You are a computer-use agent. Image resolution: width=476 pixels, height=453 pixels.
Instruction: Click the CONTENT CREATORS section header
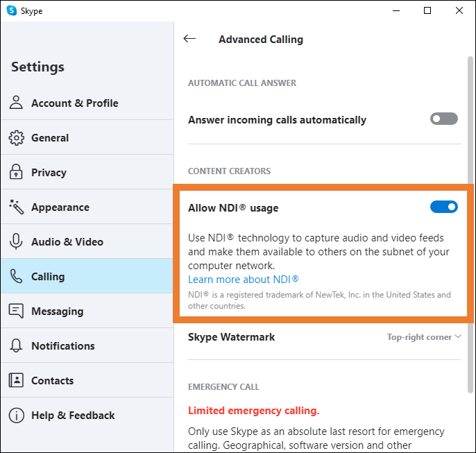(229, 171)
